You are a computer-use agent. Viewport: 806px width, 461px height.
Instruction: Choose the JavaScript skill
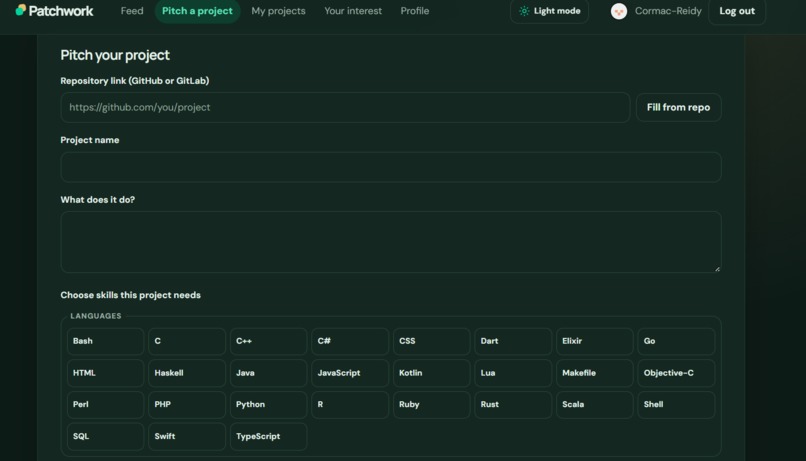pos(350,373)
